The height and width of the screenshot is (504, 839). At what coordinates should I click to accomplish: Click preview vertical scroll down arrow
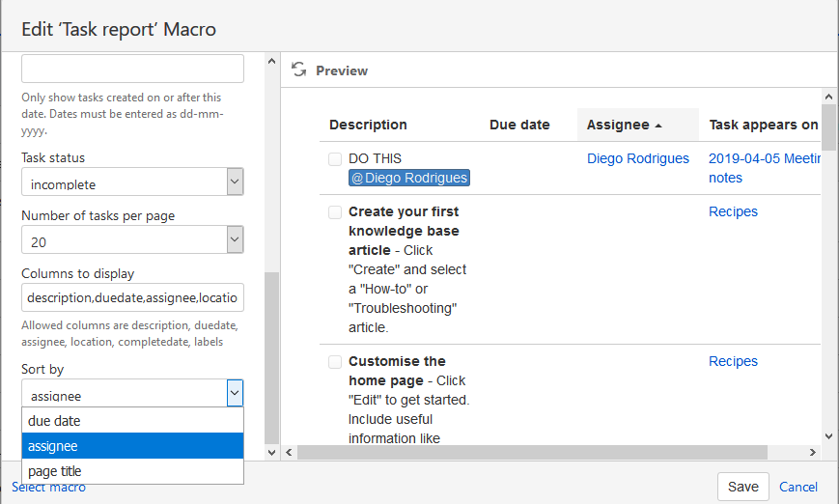pyautogui.click(x=828, y=436)
